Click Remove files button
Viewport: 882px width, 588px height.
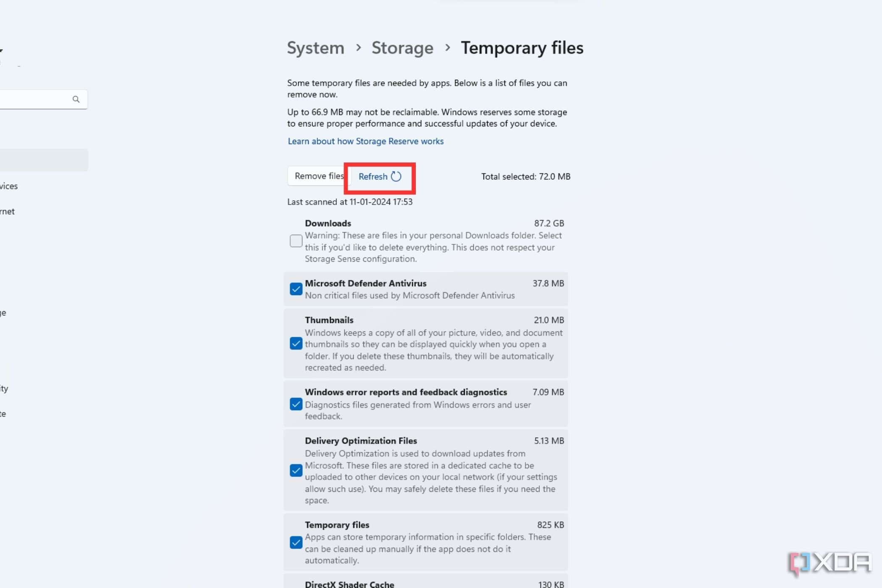point(318,175)
